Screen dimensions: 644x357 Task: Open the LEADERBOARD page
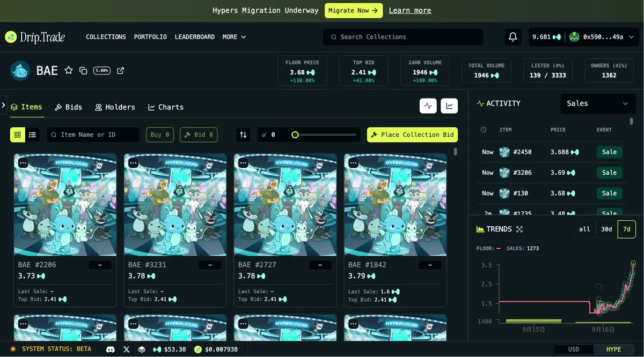tap(194, 37)
